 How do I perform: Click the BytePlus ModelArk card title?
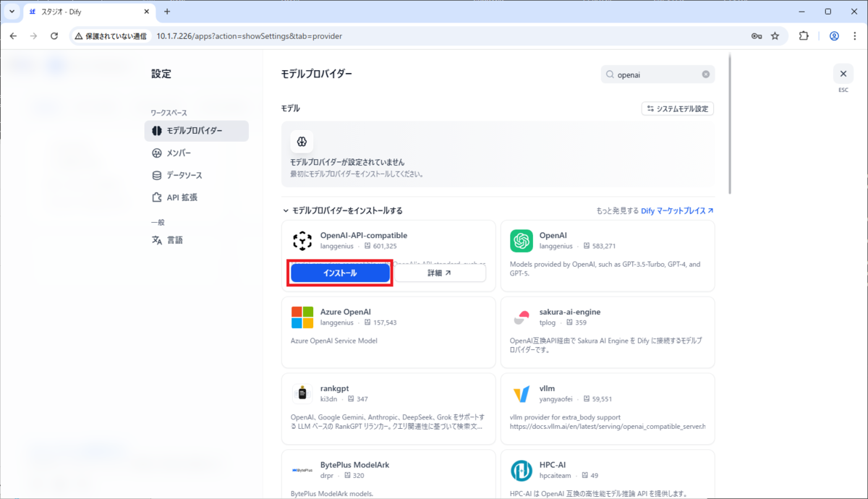pyautogui.click(x=354, y=464)
